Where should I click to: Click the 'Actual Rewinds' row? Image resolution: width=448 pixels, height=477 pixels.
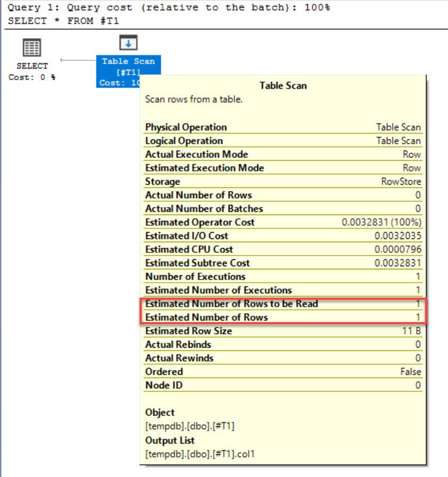pyautogui.click(x=283, y=358)
